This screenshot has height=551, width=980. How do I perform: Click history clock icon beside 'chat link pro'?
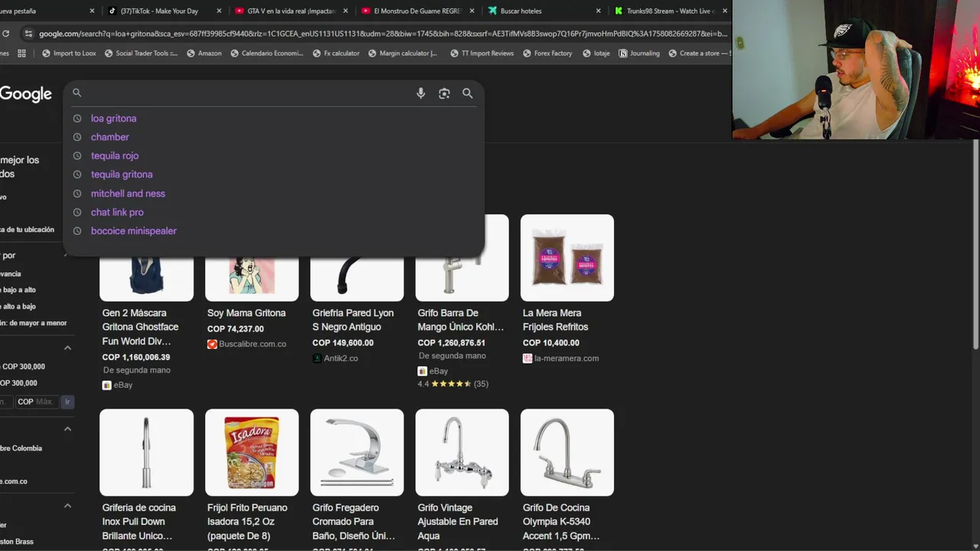click(x=77, y=212)
